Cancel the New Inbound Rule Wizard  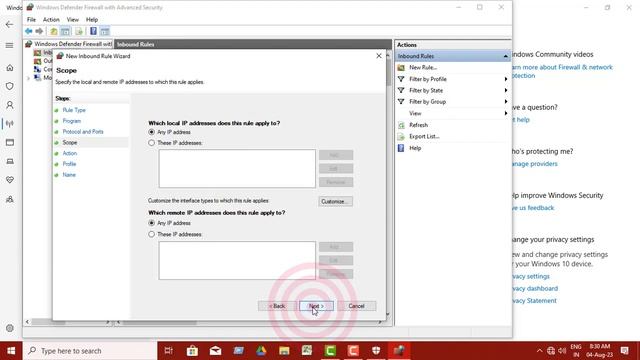356,306
